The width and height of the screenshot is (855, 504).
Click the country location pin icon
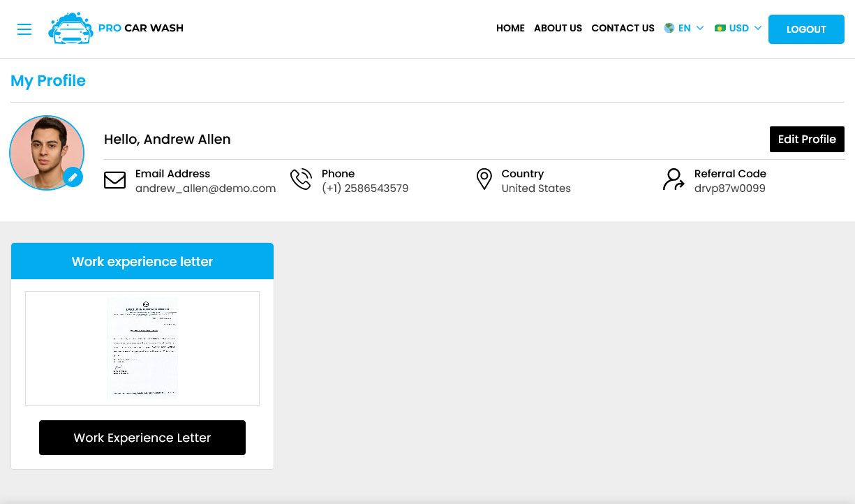(484, 179)
